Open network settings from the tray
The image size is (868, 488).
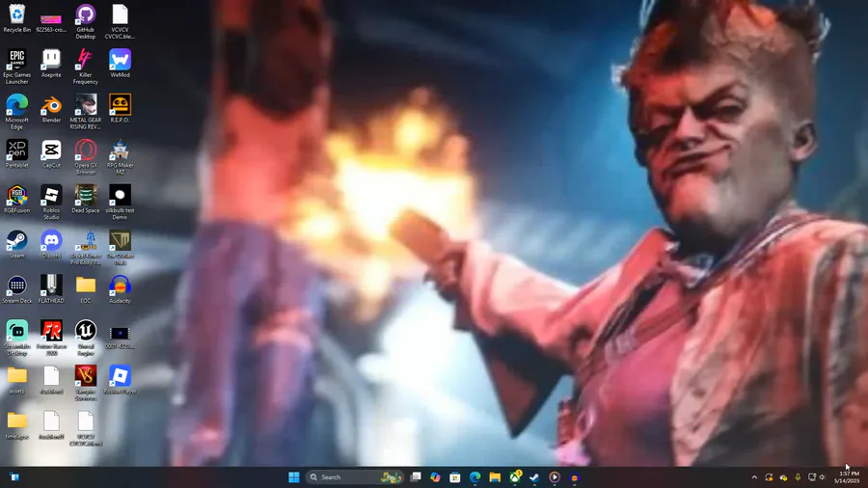(812, 477)
